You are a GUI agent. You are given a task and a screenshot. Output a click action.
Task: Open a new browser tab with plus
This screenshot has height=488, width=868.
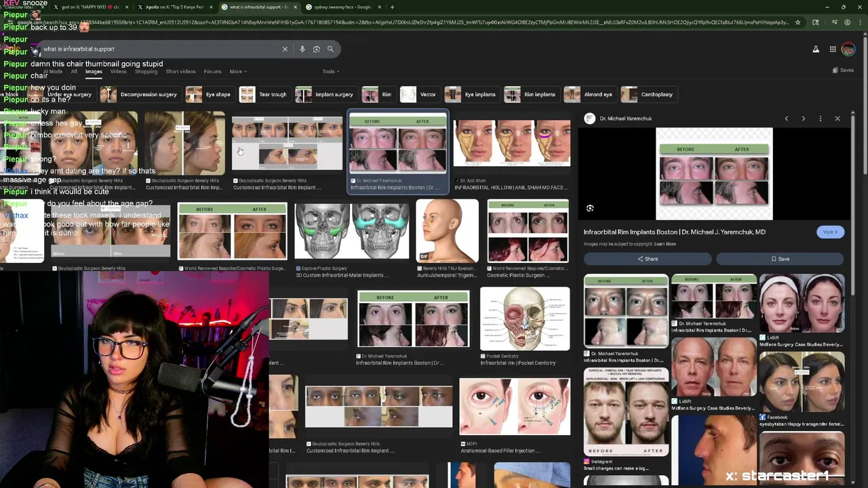pyautogui.click(x=392, y=7)
